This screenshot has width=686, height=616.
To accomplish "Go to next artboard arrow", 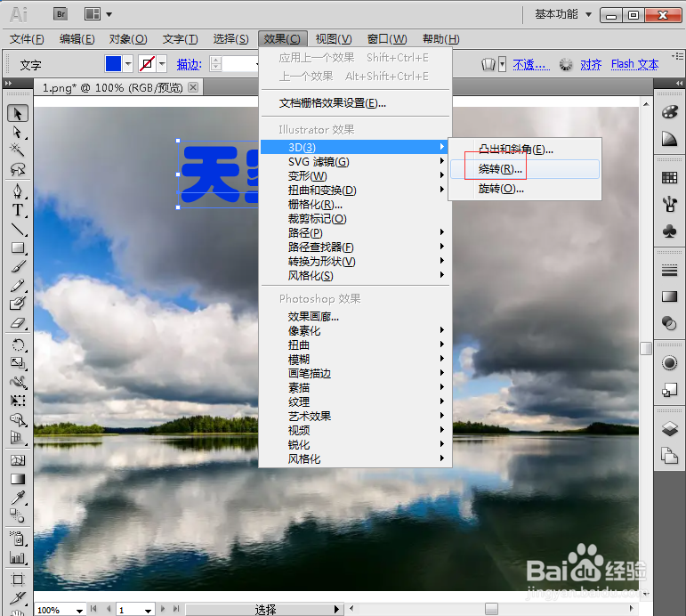I will pyautogui.click(x=163, y=609).
